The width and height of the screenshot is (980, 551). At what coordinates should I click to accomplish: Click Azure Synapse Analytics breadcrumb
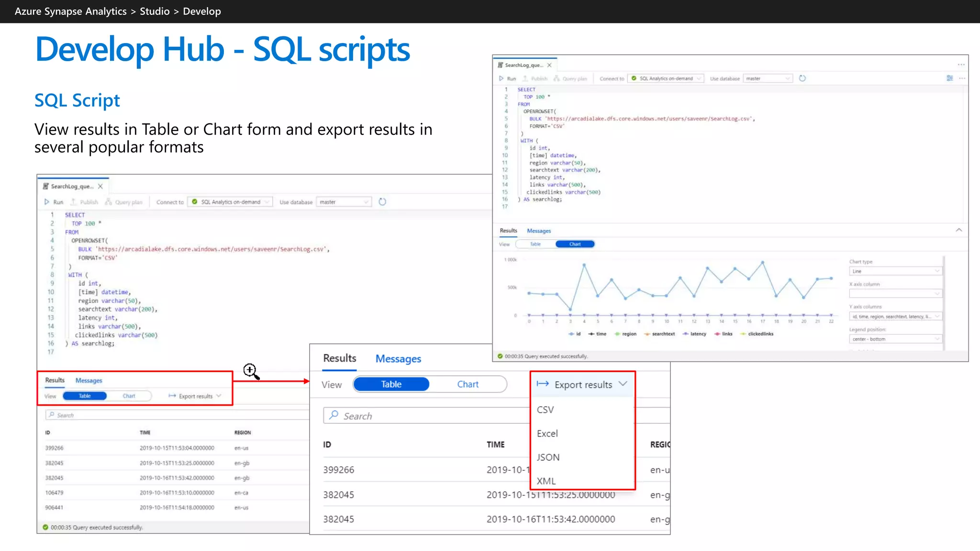(71, 11)
